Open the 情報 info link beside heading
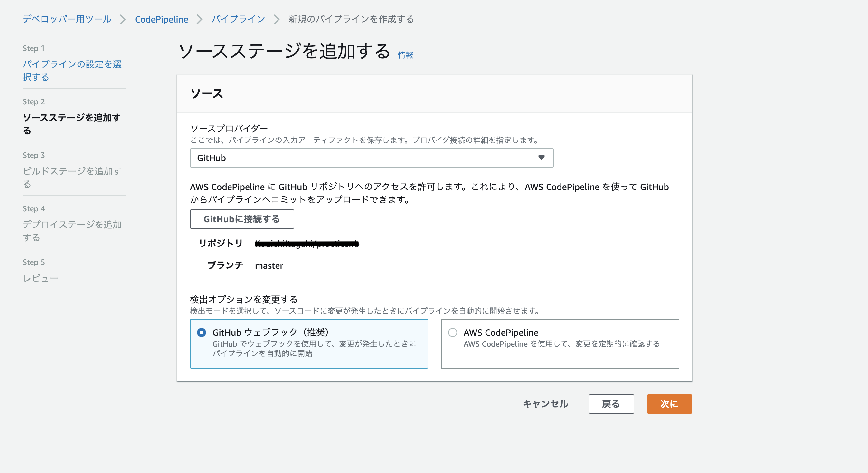Viewport: 868px width, 473px height. (x=405, y=55)
